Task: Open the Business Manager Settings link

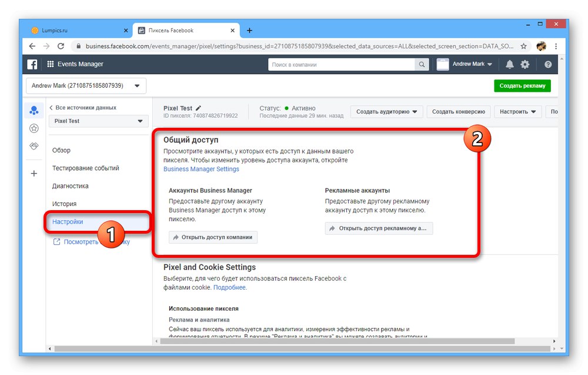Action: [201, 169]
